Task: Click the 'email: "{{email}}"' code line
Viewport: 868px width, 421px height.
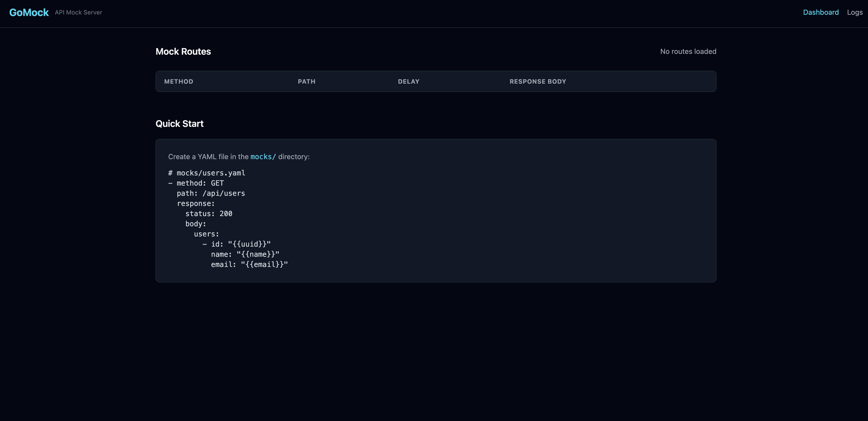Action: (x=249, y=265)
